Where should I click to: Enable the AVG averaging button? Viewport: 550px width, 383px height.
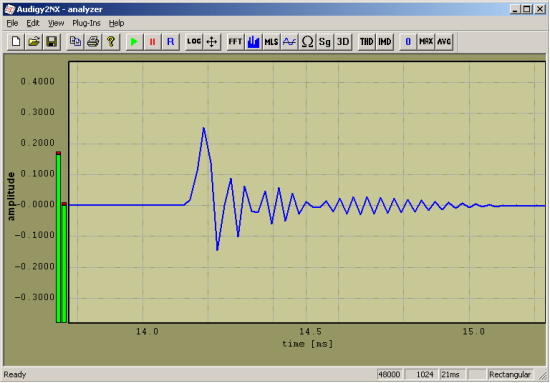[444, 42]
